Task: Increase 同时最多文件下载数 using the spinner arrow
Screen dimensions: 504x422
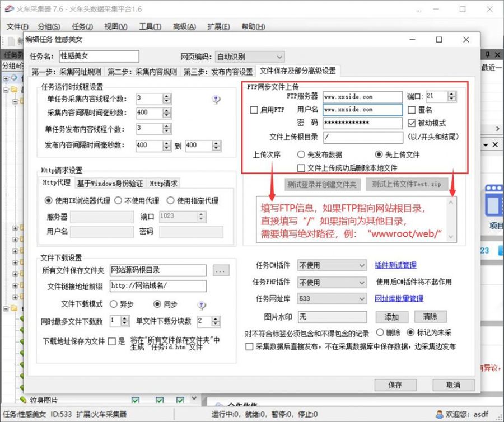Action: [125, 318]
